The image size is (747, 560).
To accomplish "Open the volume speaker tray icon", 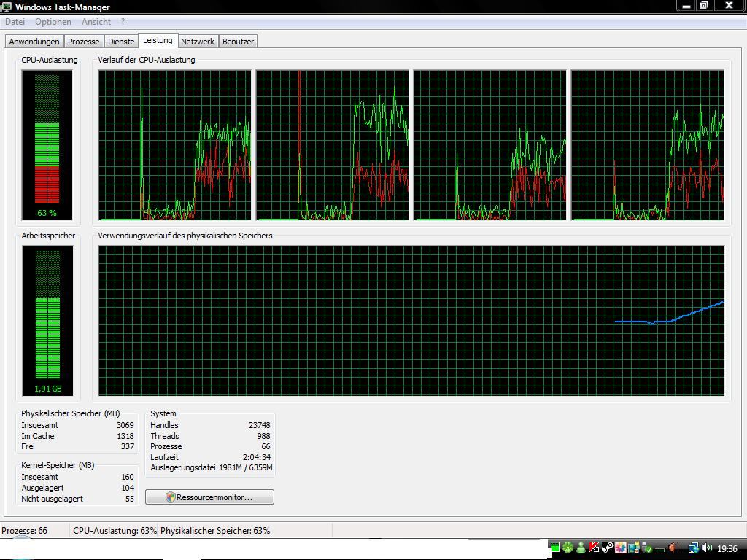I will click(x=707, y=548).
